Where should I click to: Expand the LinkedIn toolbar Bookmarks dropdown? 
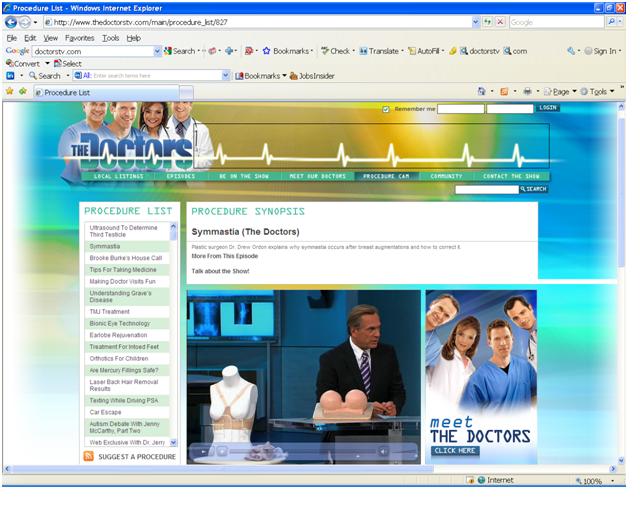click(x=284, y=76)
